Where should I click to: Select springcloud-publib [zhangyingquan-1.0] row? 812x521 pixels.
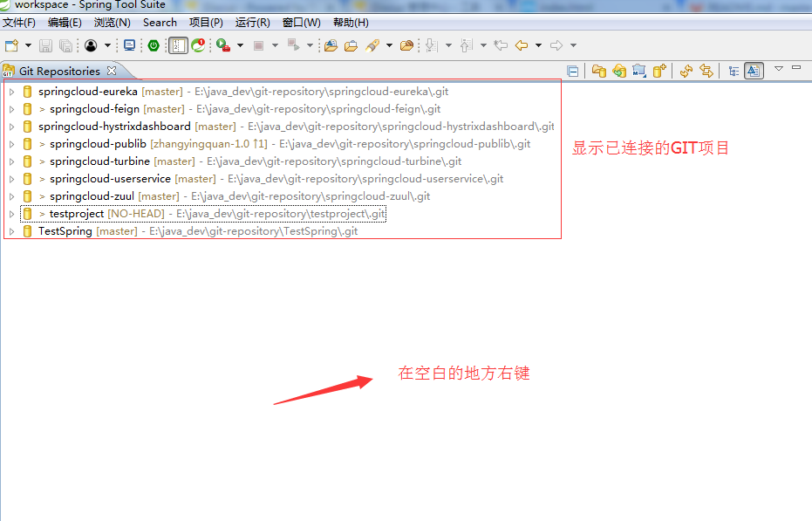coord(276,144)
